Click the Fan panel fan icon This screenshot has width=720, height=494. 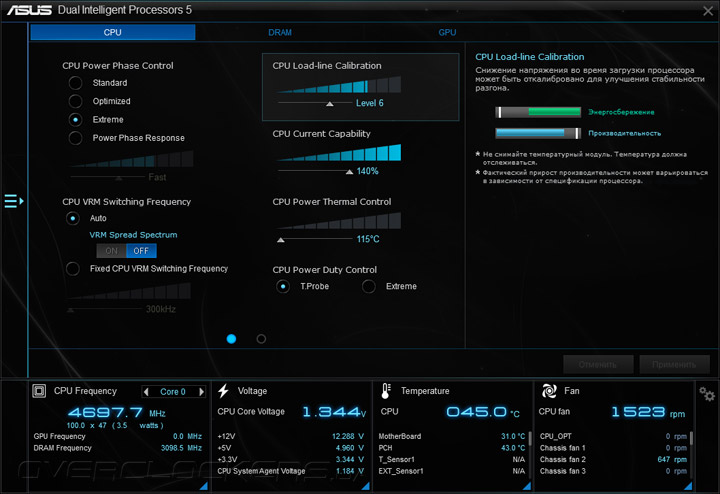tap(549, 391)
